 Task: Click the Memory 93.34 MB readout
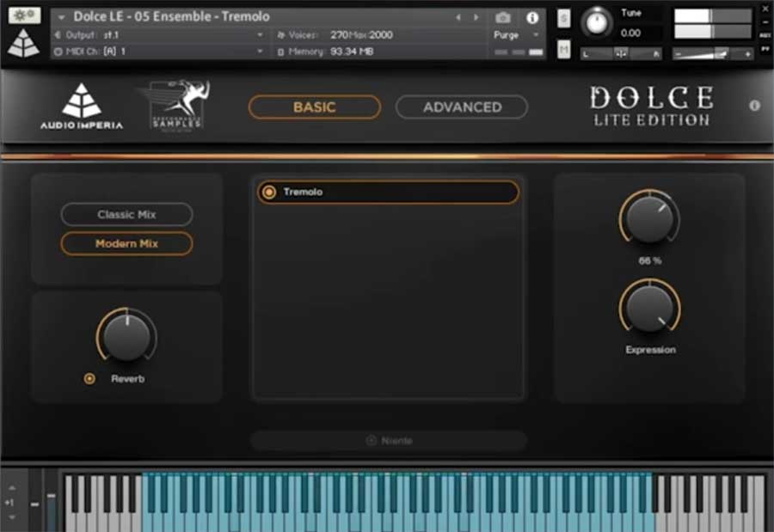pos(352,52)
